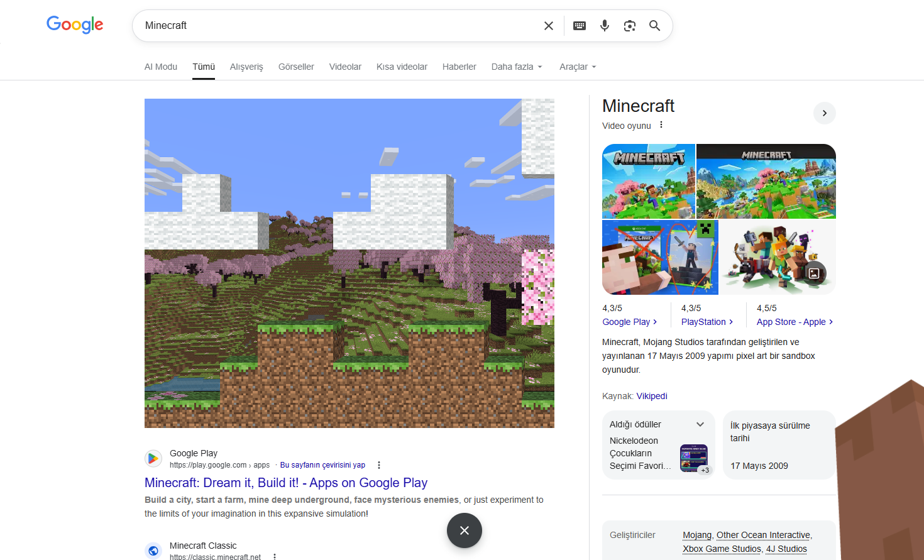Click 'Bu sayfanın çevirisini yap' link
The width and height of the screenshot is (924, 560).
click(x=322, y=465)
